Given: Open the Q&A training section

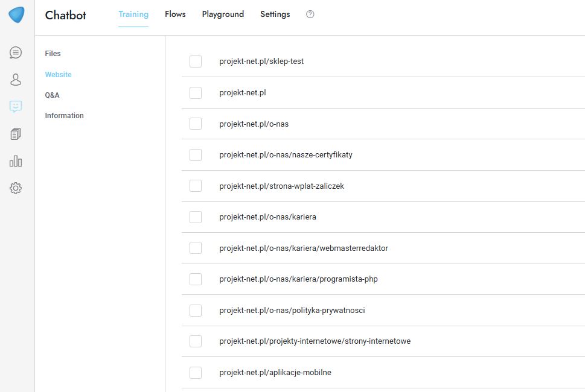Looking at the screenshot, I should point(53,95).
